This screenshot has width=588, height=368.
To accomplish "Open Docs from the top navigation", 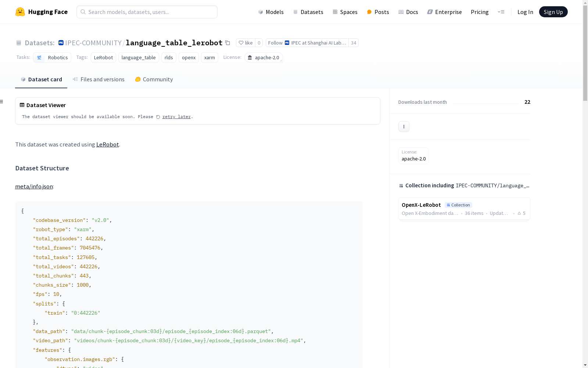I will (x=408, y=12).
